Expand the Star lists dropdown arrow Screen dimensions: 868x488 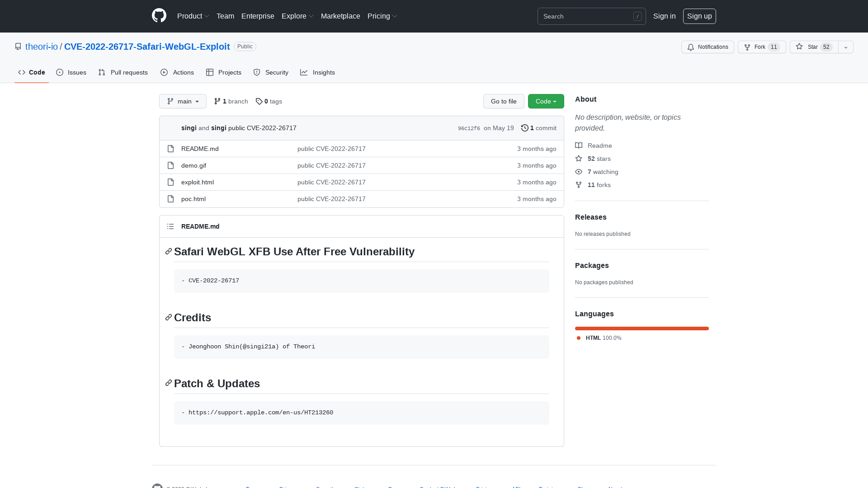(x=846, y=47)
